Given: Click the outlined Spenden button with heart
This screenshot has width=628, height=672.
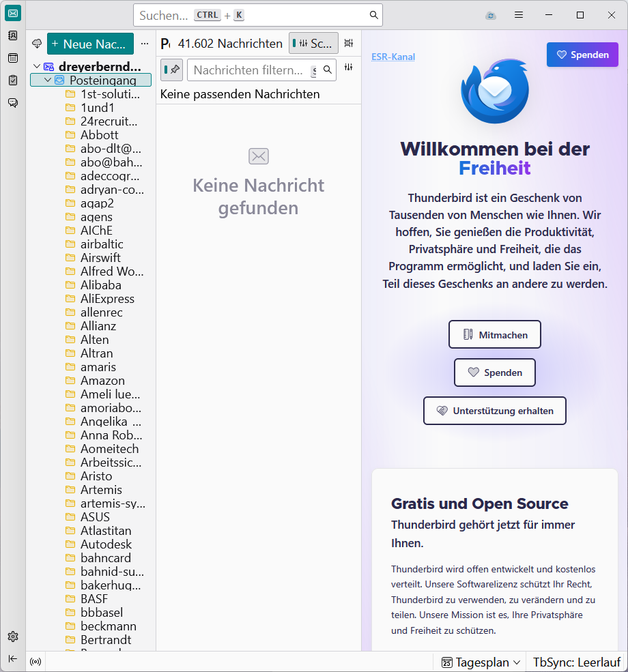Looking at the screenshot, I should pos(495,372).
